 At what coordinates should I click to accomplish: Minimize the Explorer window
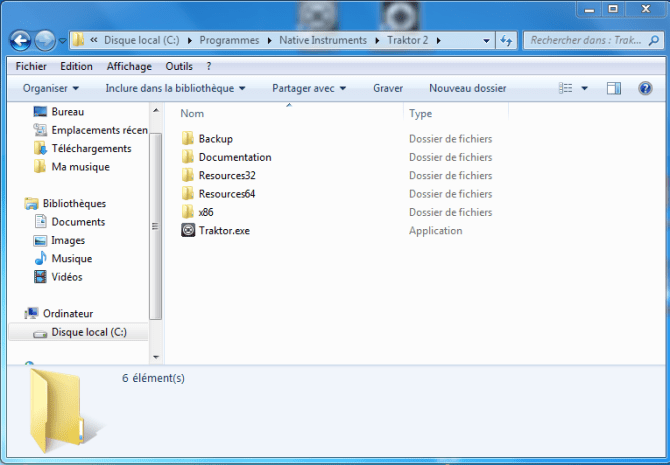coord(590,8)
